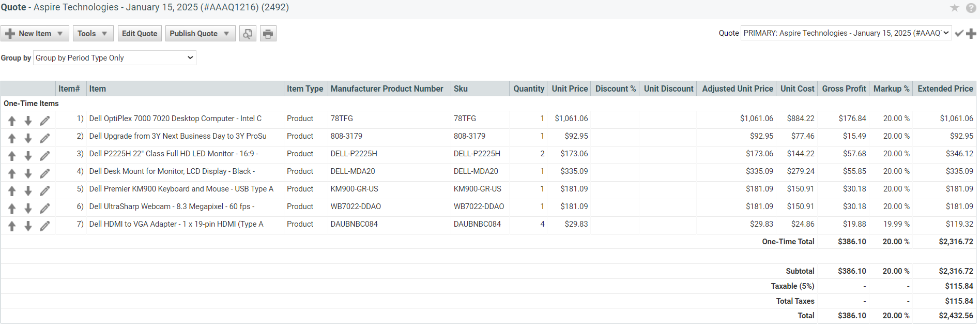Viewport: 980px width, 325px height.
Task: Move Dell HDMI to VGA Adapter up
Action: (12, 226)
